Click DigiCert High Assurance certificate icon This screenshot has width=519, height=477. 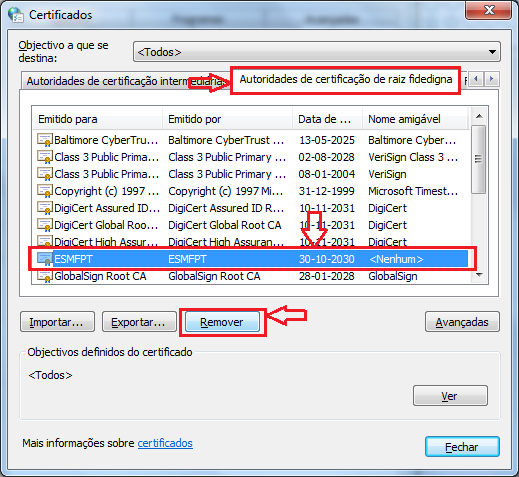click(45, 241)
